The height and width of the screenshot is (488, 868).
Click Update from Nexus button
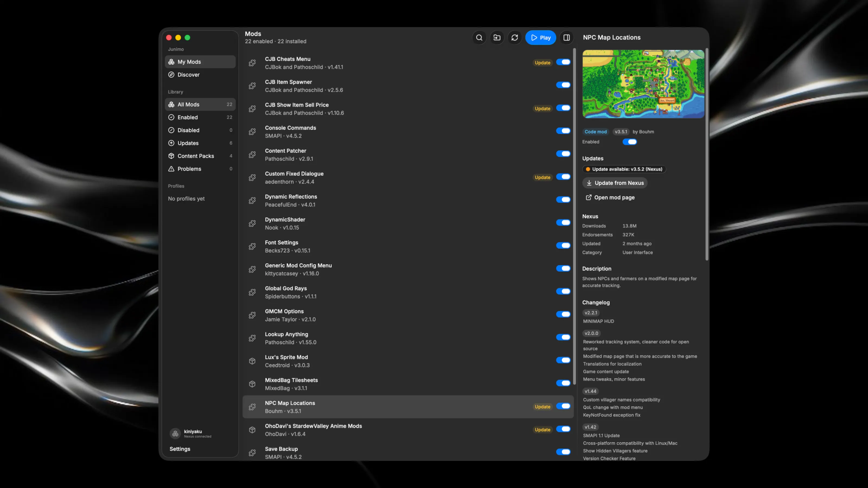(615, 183)
